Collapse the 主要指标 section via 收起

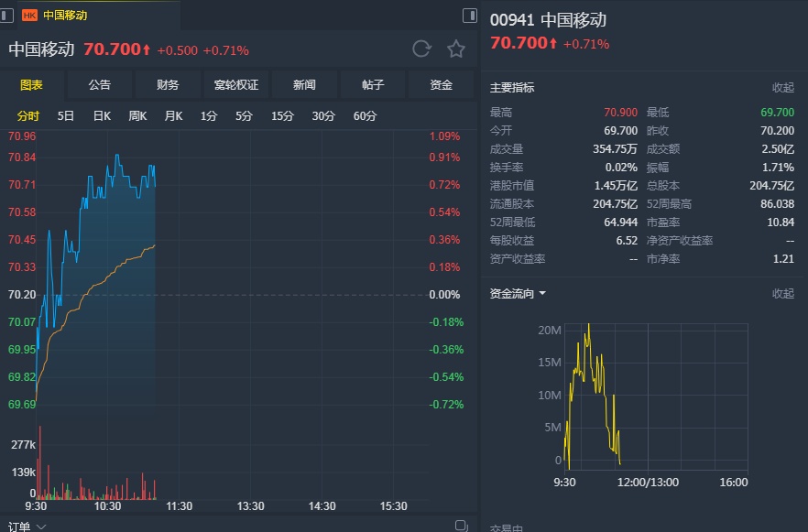[x=782, y=88]
